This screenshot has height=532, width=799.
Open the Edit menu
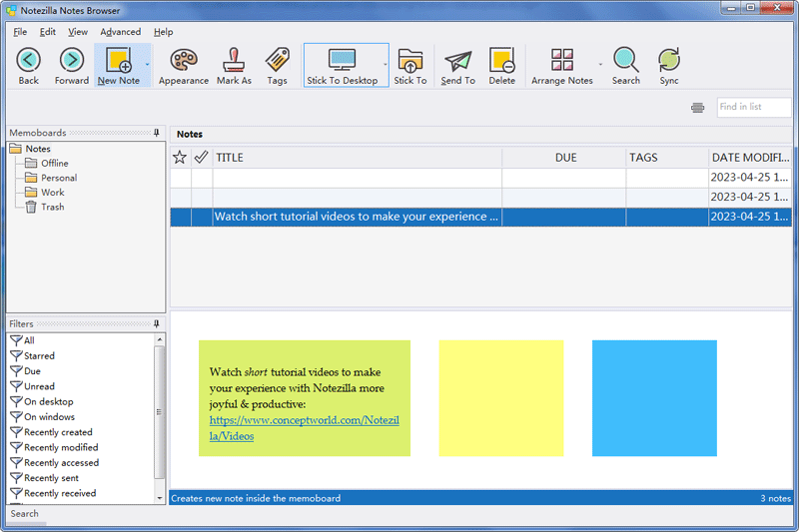(x=47, y=32)
